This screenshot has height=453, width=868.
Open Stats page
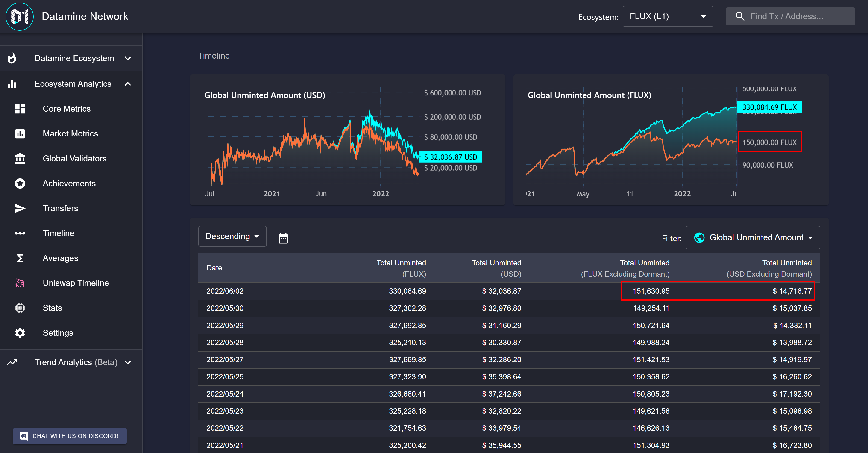pyautogui.click(x=52, y=308)
